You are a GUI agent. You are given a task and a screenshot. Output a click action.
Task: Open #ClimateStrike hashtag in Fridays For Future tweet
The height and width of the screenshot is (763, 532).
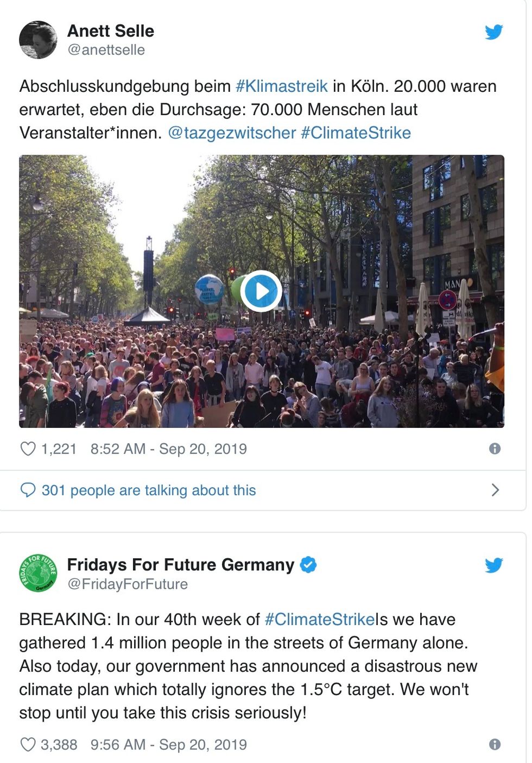point(320,620)
